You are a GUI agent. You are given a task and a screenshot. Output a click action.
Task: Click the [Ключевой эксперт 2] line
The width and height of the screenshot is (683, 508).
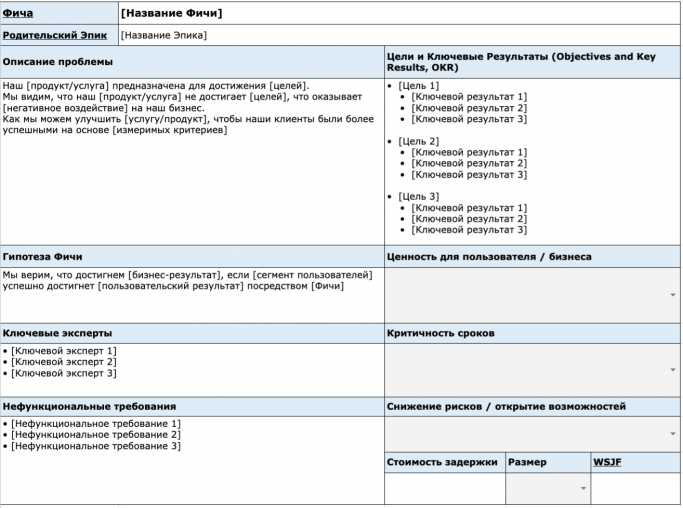(64, 362)
